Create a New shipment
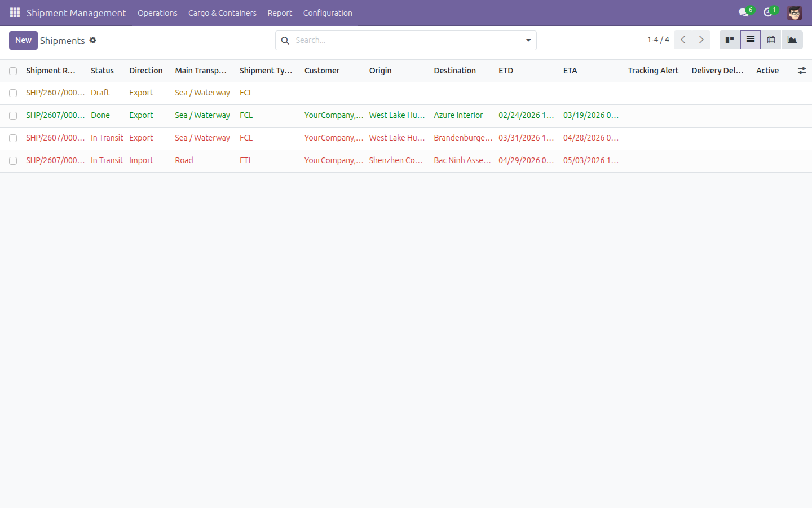The height and width of the screenshot is (508, 812). [x=23, y=40]
